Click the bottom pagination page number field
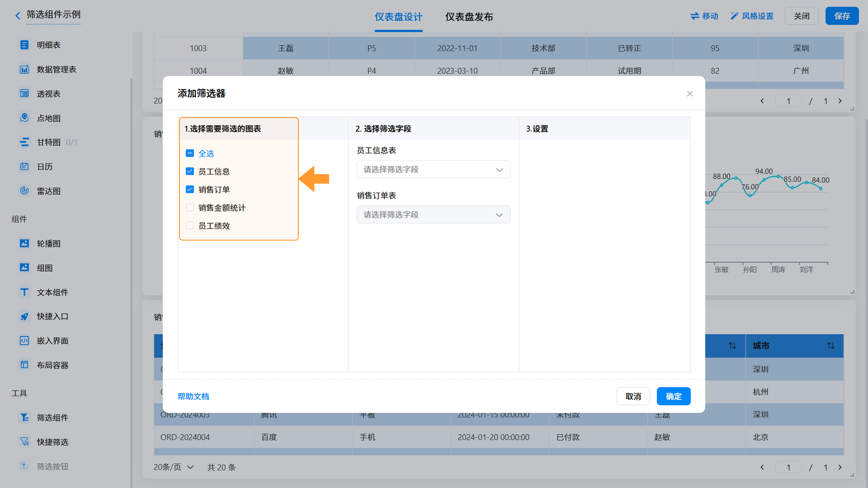This screenshot has width=868, height=488. pos(788,467)
